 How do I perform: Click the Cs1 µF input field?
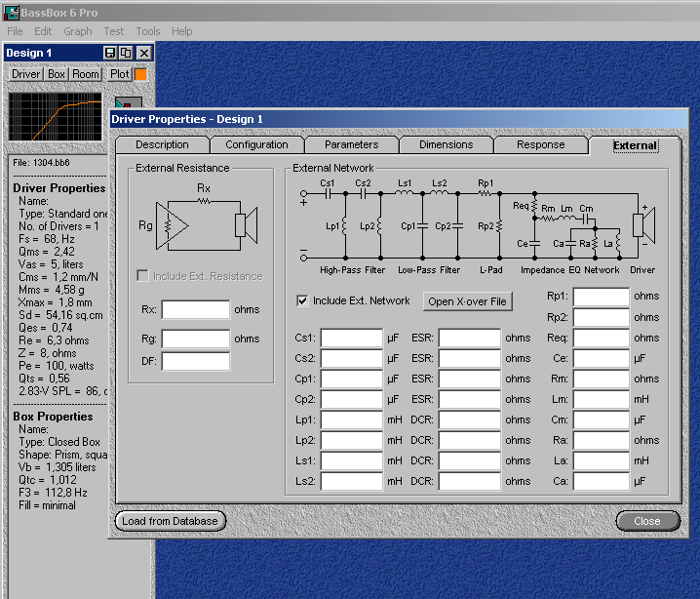pos(352,339)
